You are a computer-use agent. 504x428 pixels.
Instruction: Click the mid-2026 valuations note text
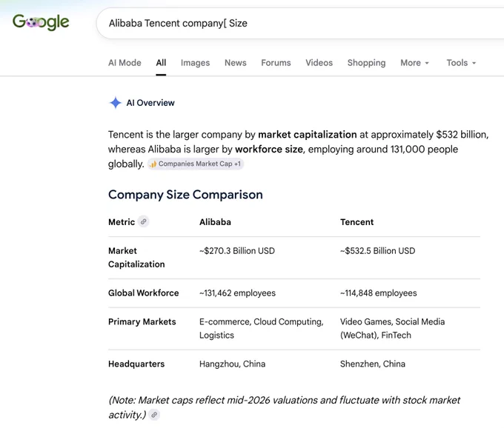point(284,407)
